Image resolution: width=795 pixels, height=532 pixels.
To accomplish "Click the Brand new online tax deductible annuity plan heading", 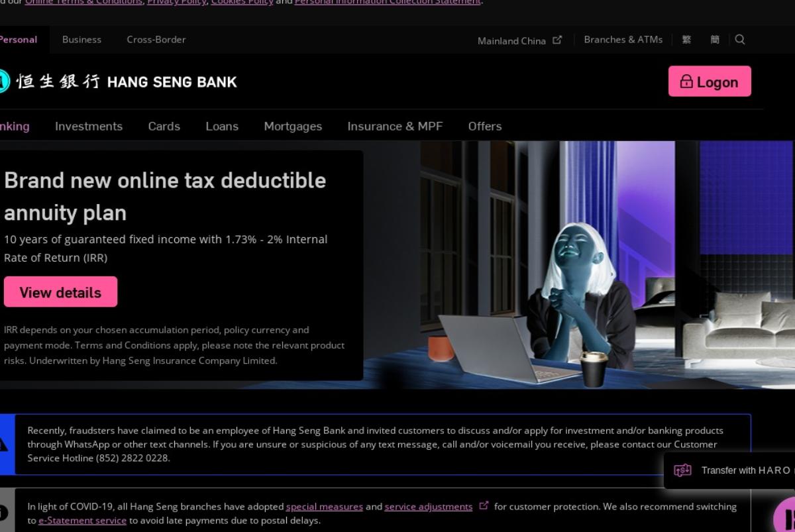I will tap(165, 196).
